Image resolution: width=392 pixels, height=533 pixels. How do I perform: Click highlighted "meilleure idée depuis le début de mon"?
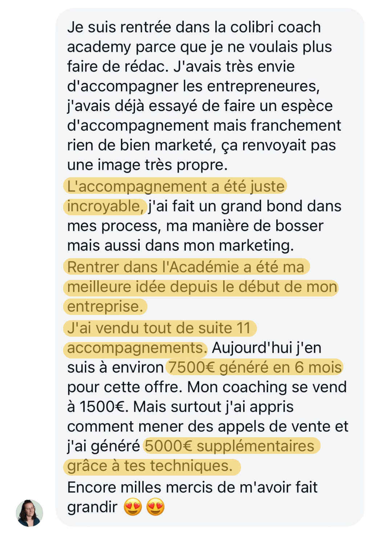tap(201, 287)
